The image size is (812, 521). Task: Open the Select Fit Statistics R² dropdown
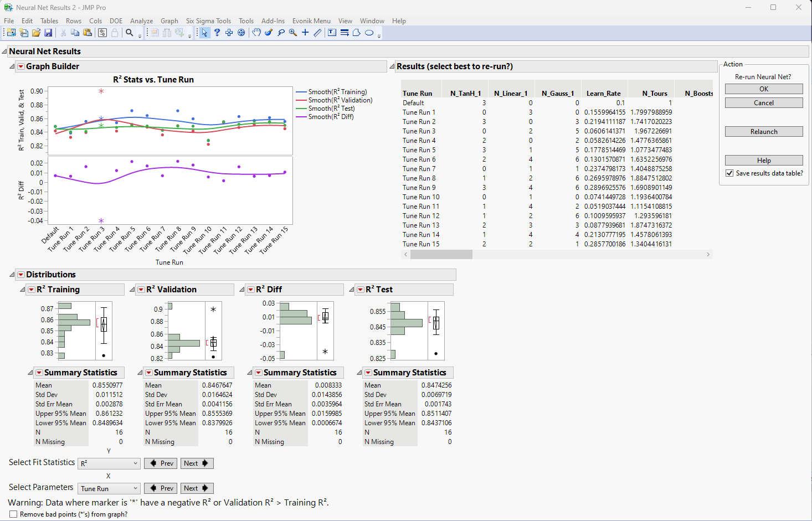[109, 463]
